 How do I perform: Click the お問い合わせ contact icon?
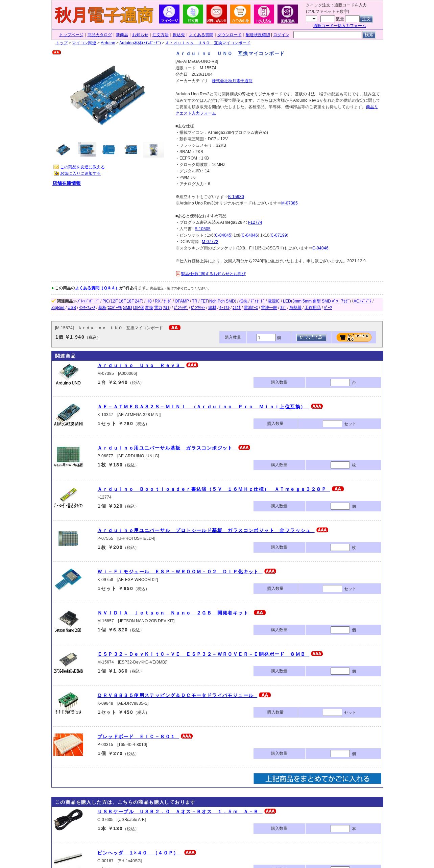(x=216, y=14)
